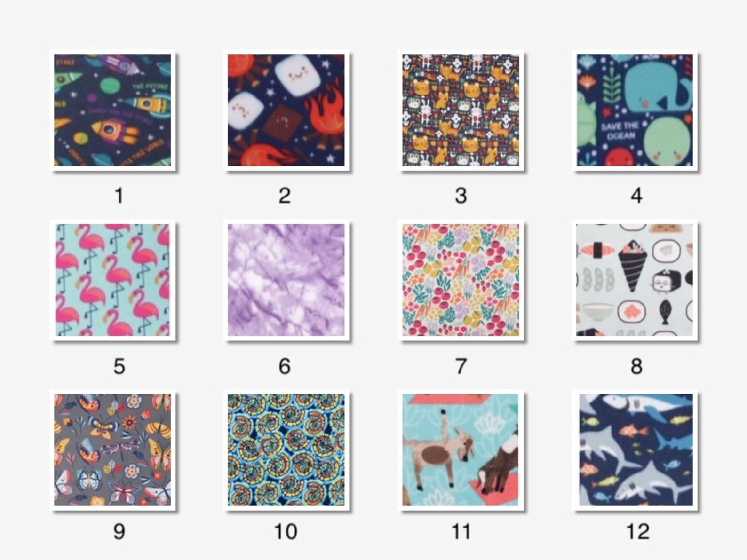Image resolution: width=747 pixels, height=560 pixels.
Task: Select the sushi print fabric swatch 8
Action: pyautogui.click(x=635, y=280)
